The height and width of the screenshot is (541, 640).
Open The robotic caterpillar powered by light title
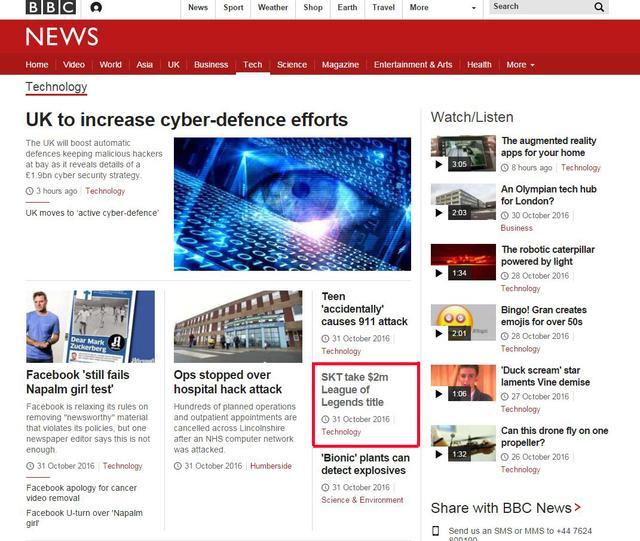pyautogui.click(x=548, y=255)
